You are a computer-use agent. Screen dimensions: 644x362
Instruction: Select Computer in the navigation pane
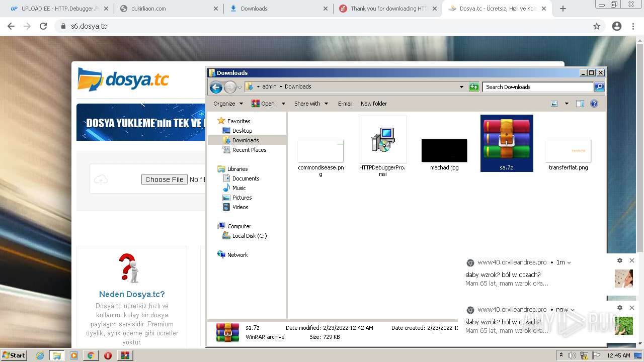239,226
